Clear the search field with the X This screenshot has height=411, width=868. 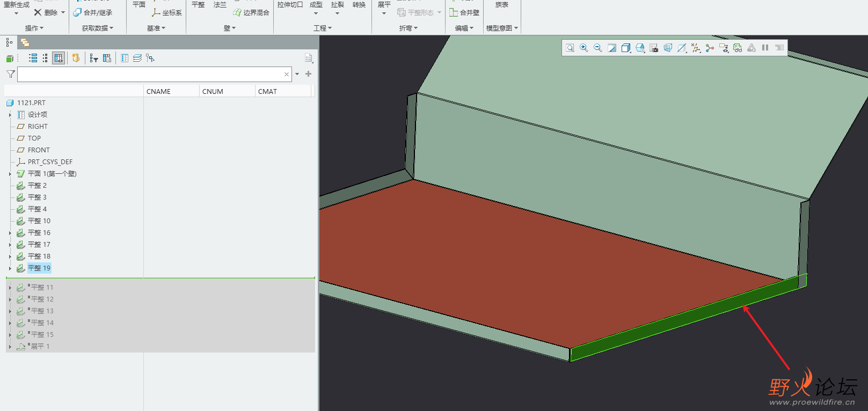[x=287, y=74]
